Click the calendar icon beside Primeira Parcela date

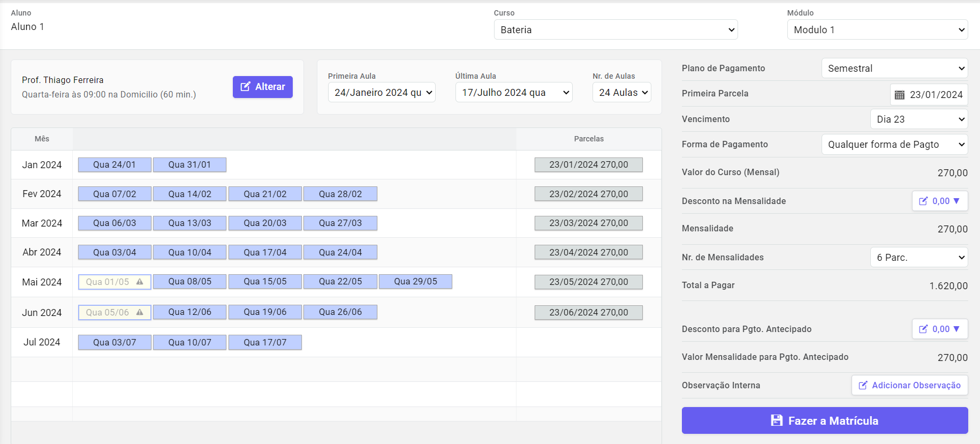(900, 95)
